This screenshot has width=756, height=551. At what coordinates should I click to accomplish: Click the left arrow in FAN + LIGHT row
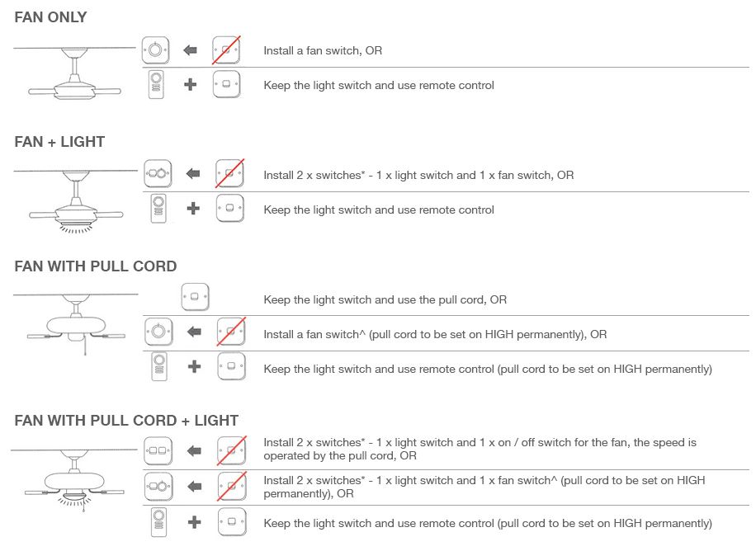[x=194, y=174]
